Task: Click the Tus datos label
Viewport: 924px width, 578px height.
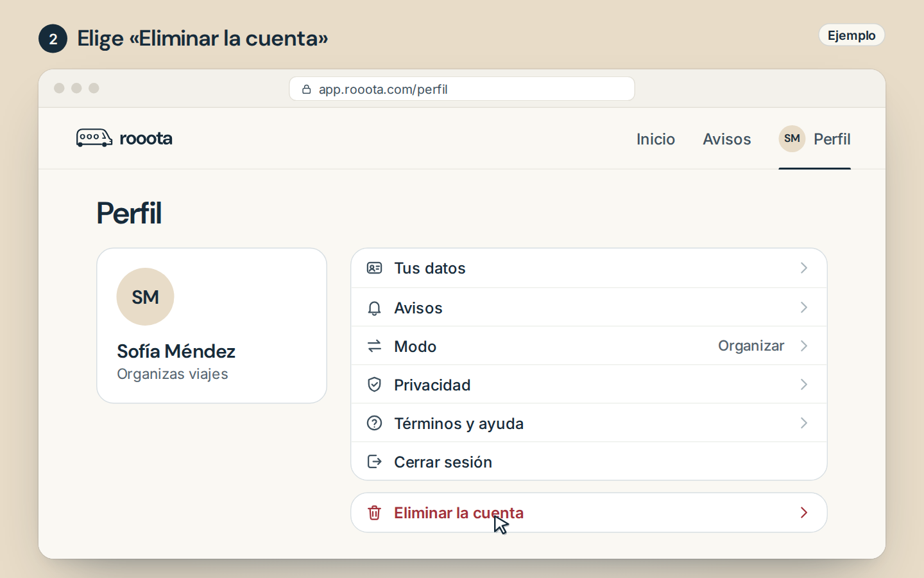Action: (x=429, y=268)
